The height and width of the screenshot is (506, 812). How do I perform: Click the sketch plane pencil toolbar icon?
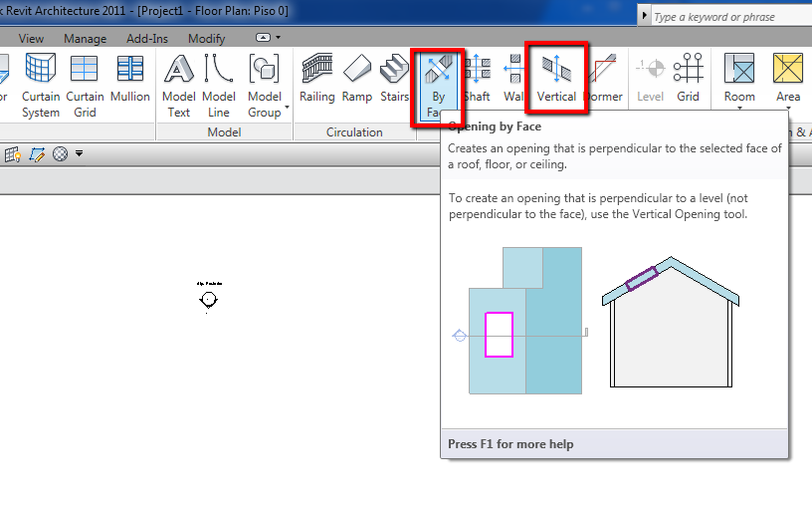pyautogui.click(x=37, y=154)
